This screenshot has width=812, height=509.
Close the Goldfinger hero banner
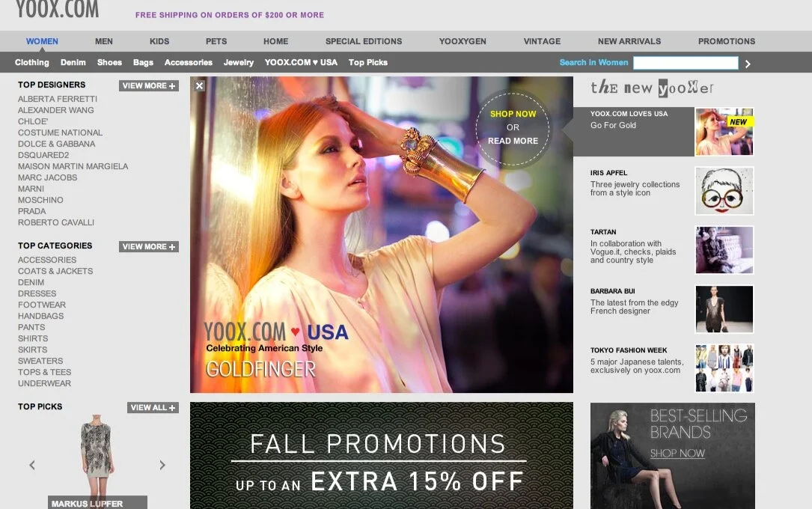(199, 86)
